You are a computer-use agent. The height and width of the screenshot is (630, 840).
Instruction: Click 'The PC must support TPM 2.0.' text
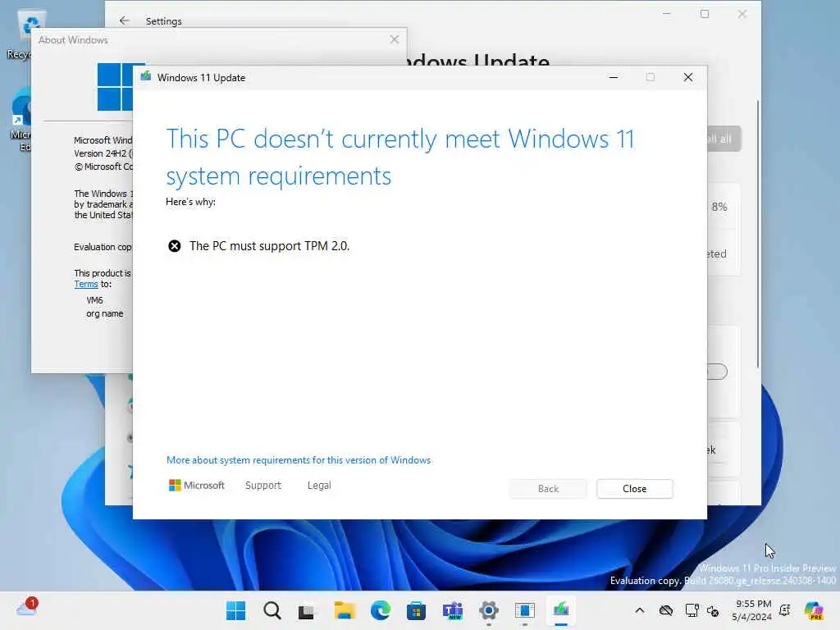269,246
